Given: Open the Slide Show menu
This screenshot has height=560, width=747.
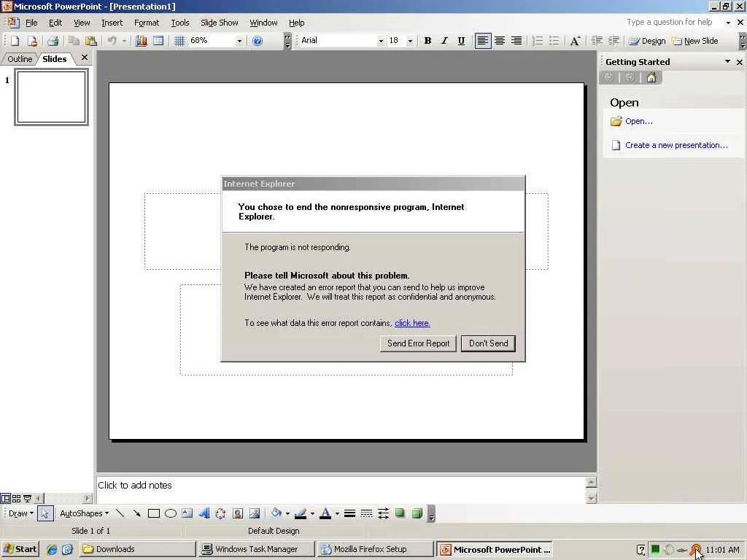Looking at the screenshot, I should [x=219, y=23].
